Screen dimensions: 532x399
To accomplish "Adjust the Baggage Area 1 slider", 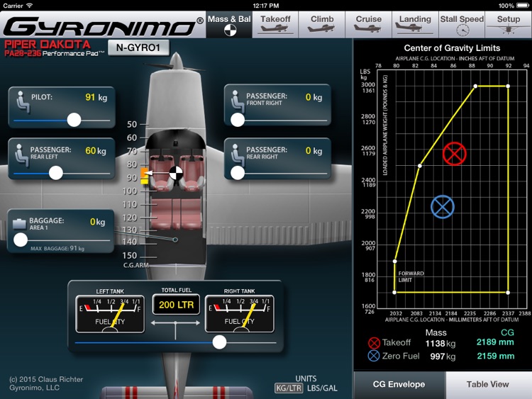I will (21, 240).
